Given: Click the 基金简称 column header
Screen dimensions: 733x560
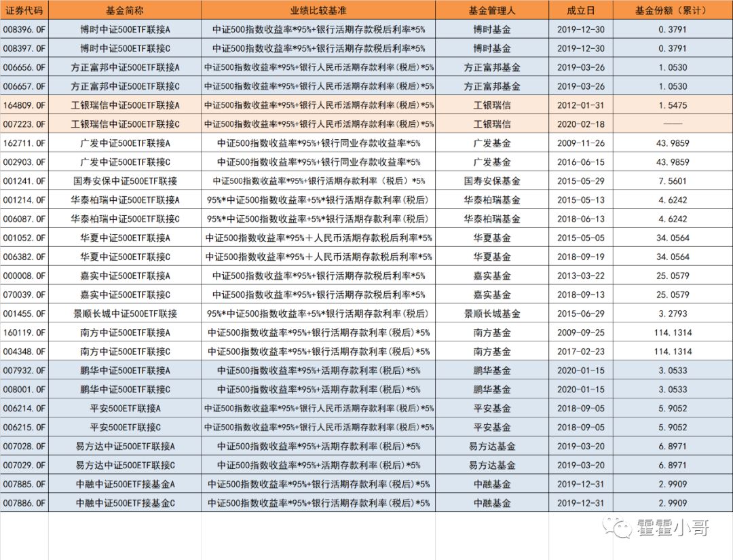Looking at the screenshot, I should [x=124, y=10].
